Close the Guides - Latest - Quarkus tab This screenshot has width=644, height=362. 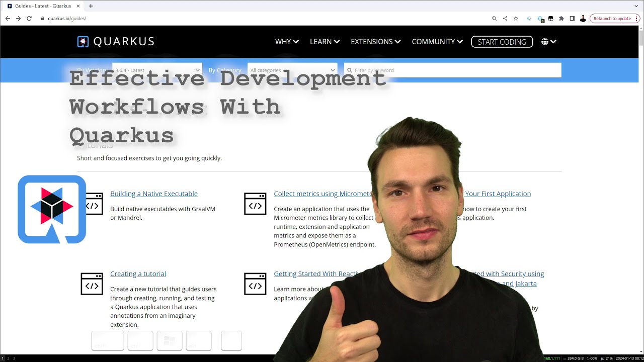pos(78,6)
